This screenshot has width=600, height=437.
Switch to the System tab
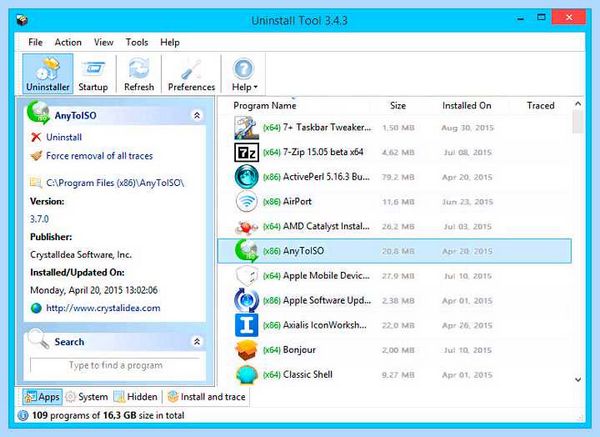click(x=86, y=397)
